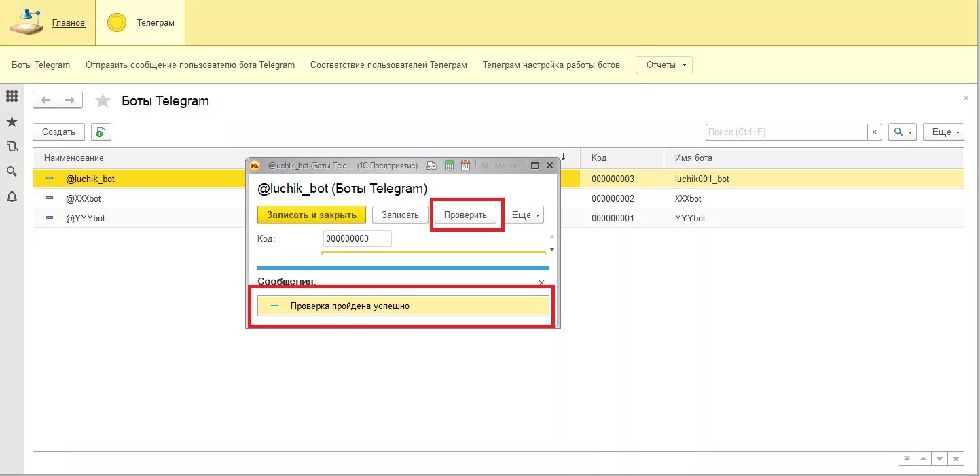This screenshot has height=476, width=980.
Task: Open Телеграм настройка работы ботов
Action: 551,65
